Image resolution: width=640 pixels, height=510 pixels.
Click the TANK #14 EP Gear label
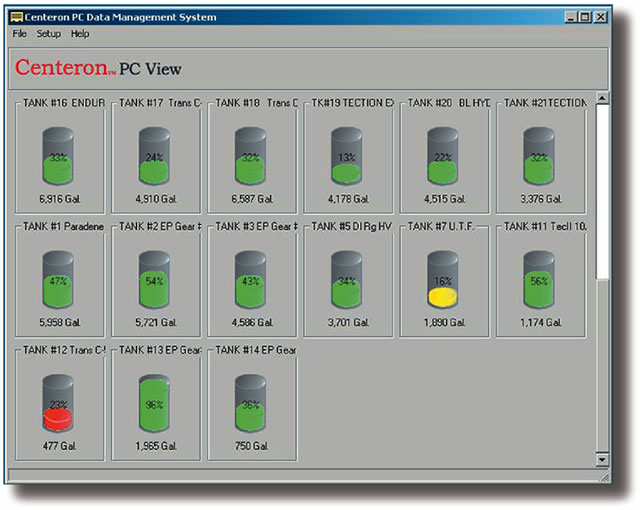click(256, 350)
